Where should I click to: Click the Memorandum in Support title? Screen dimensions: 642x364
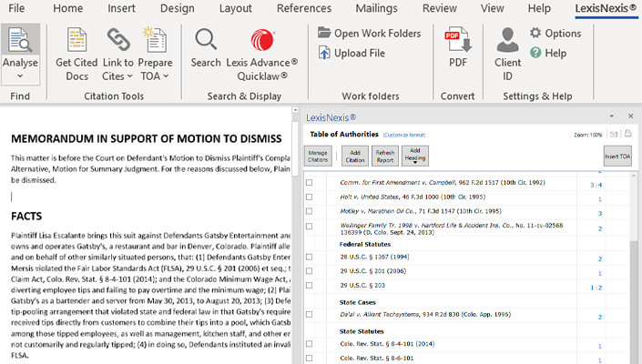pyautogui.click(x=147, y=138)
